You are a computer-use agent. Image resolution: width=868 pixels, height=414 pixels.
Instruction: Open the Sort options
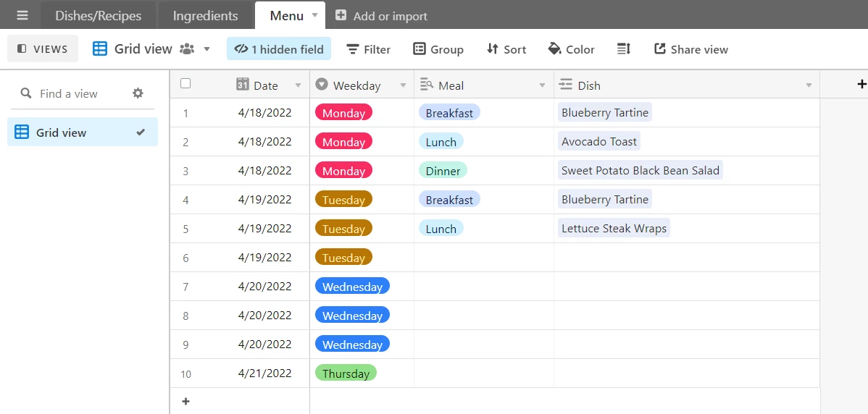tap(506, 49)
